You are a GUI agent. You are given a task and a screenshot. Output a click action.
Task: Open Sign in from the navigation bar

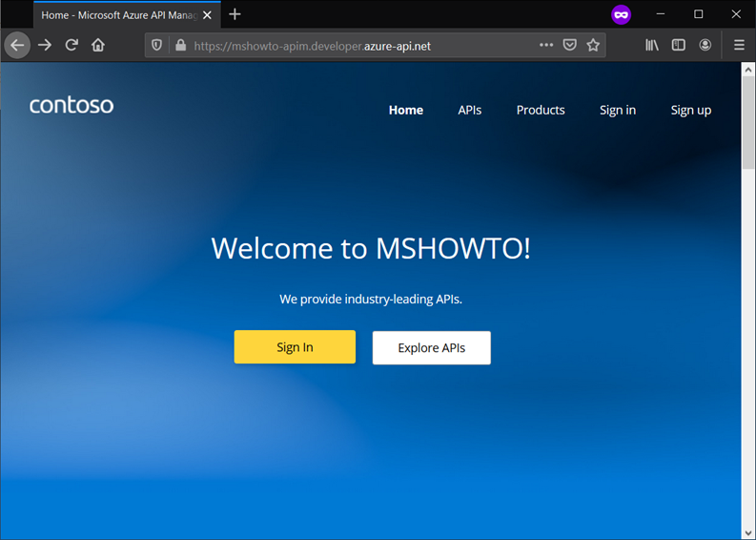[618, 111]
